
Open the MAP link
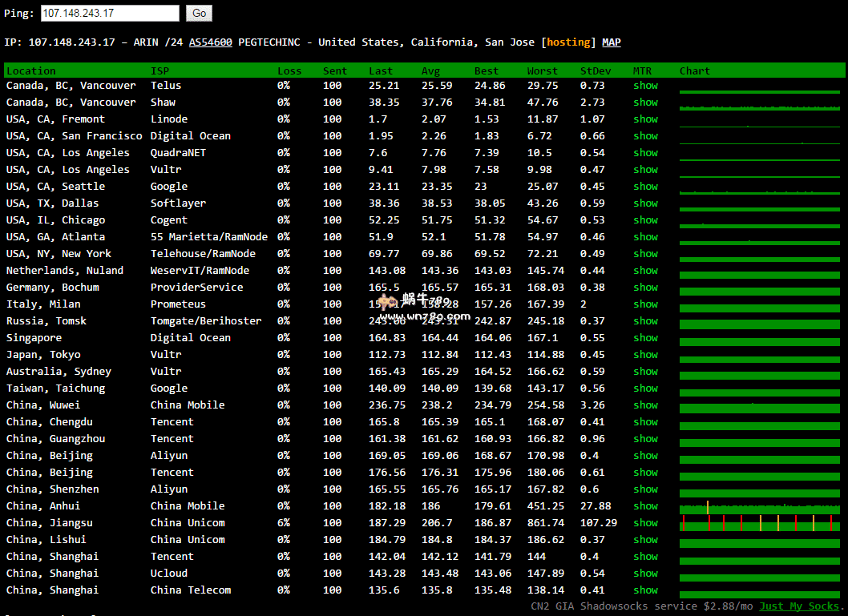pyautogui.click(x=612, y=42)
